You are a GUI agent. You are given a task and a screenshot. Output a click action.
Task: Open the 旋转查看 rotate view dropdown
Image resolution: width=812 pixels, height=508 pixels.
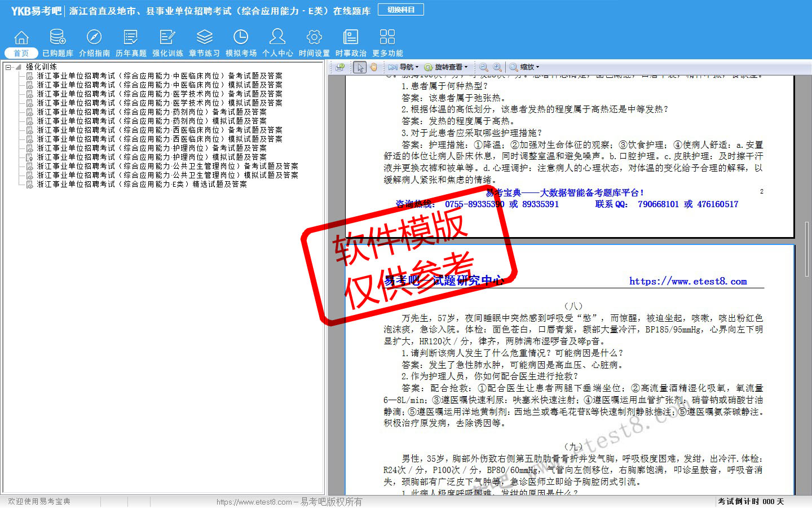446,67
